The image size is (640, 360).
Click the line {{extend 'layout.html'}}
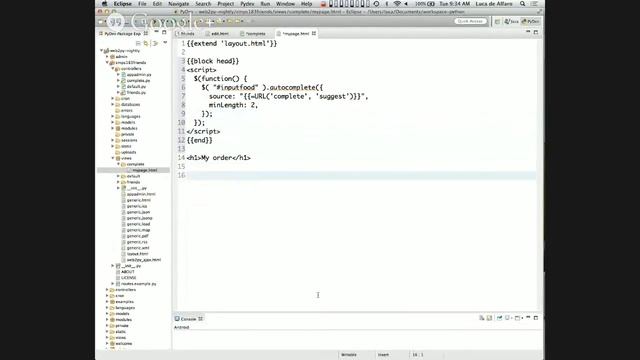click(x=231, y=43)
